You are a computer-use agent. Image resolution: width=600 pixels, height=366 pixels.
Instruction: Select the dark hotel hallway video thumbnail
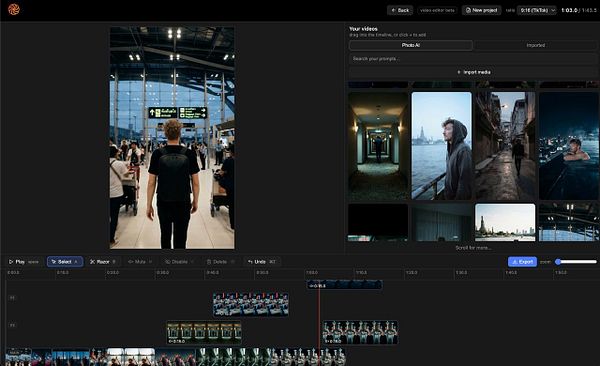click(378, 146)
